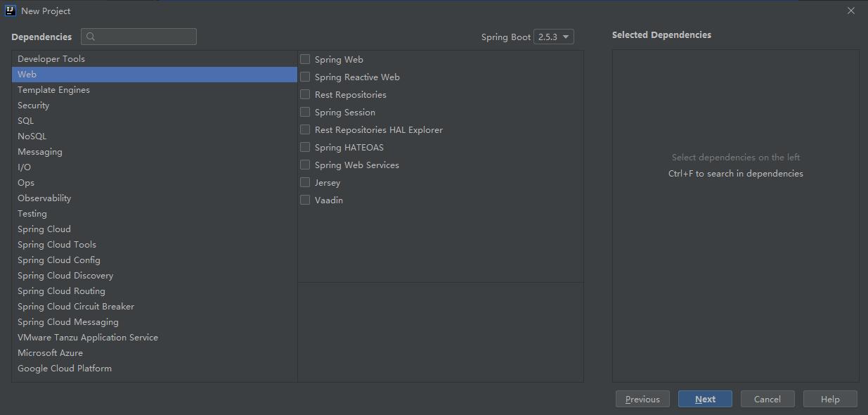Select Spring Cloud Messaging category

point(155,322)
